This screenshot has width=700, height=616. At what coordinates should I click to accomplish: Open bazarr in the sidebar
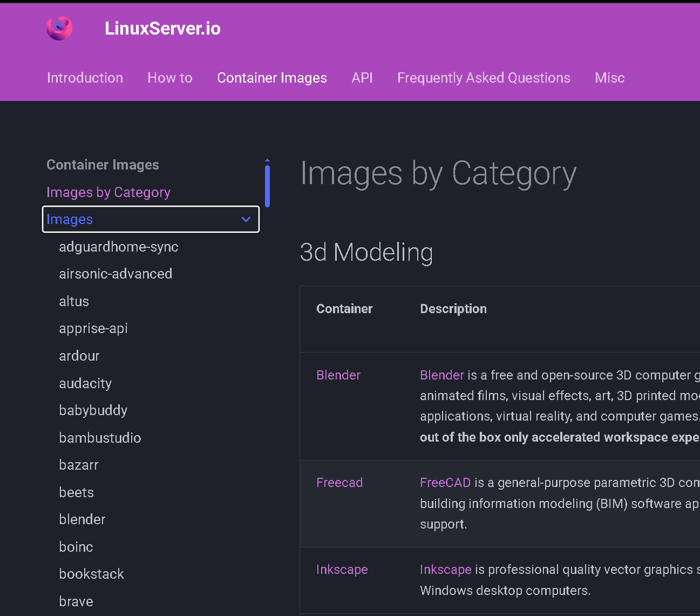[79, 465]
